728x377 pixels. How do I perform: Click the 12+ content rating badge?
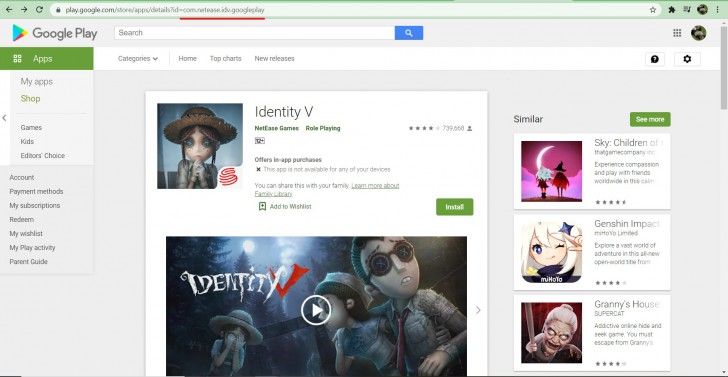click(260, 141)
